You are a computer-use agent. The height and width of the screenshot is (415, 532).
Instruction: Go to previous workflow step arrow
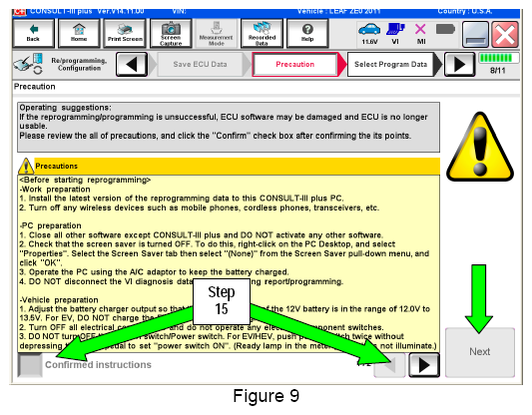pyautogui.click(x=132, y=64)
